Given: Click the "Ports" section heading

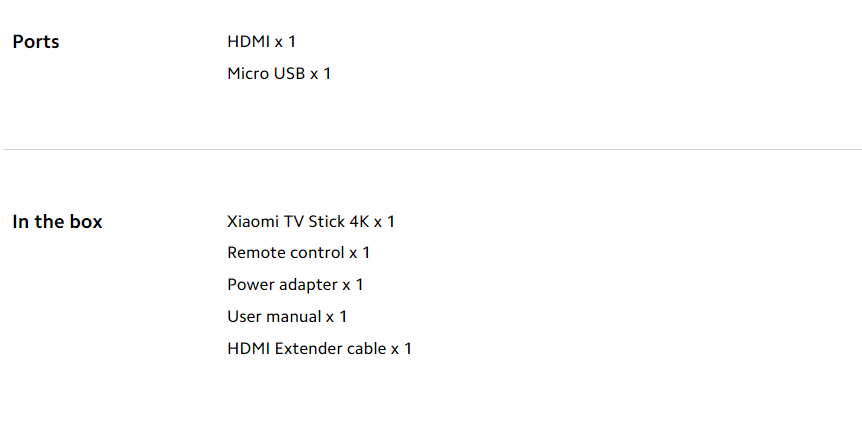Looking at the screenshot, I should [36, 42].
